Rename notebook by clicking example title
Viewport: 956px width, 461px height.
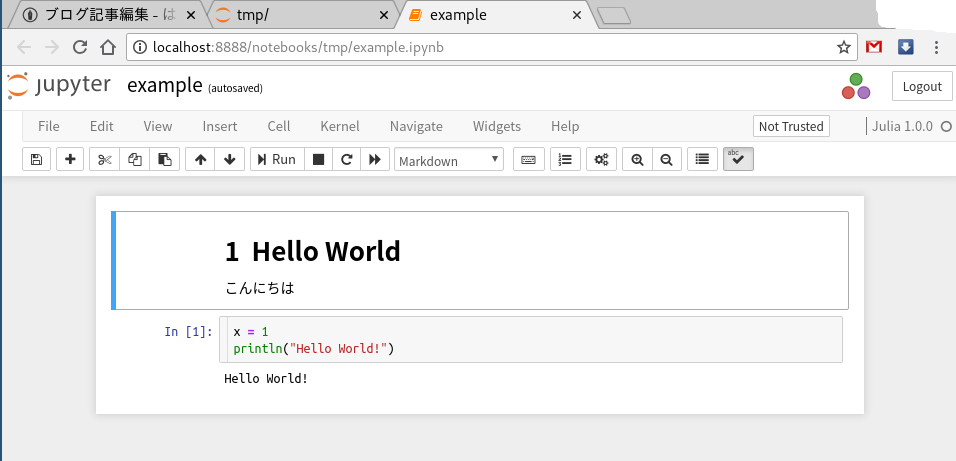165,85
